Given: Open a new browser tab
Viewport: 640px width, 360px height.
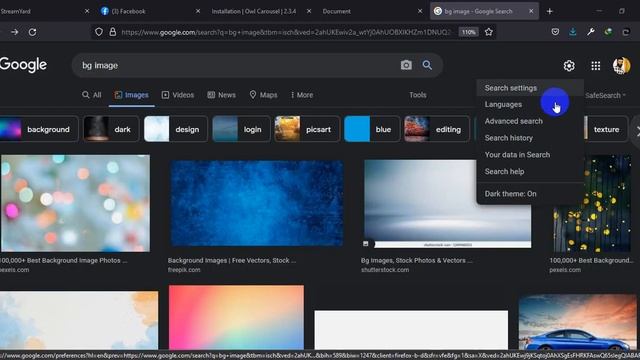Looking at the screenshot, I should pos(549,11).
